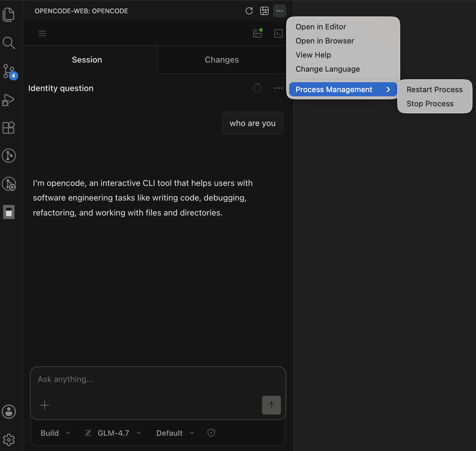
Task: Open the Run and Debug view
Action: (x=8, y=100)
